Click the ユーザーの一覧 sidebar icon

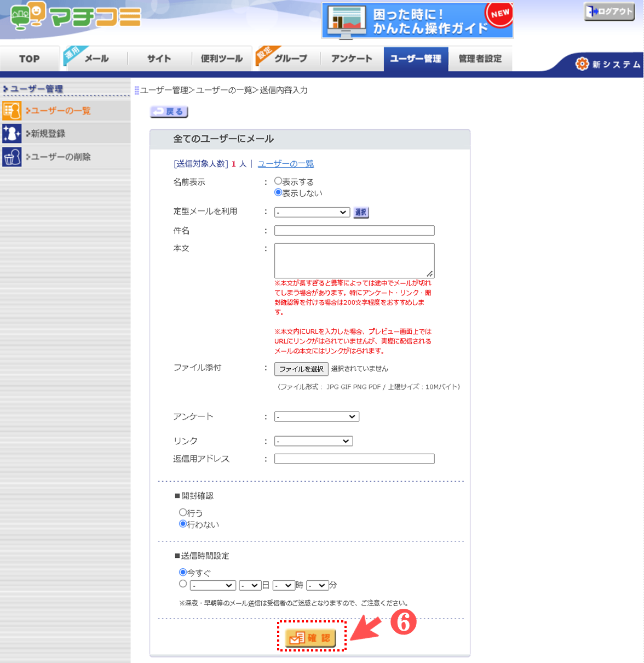(12, 111)
